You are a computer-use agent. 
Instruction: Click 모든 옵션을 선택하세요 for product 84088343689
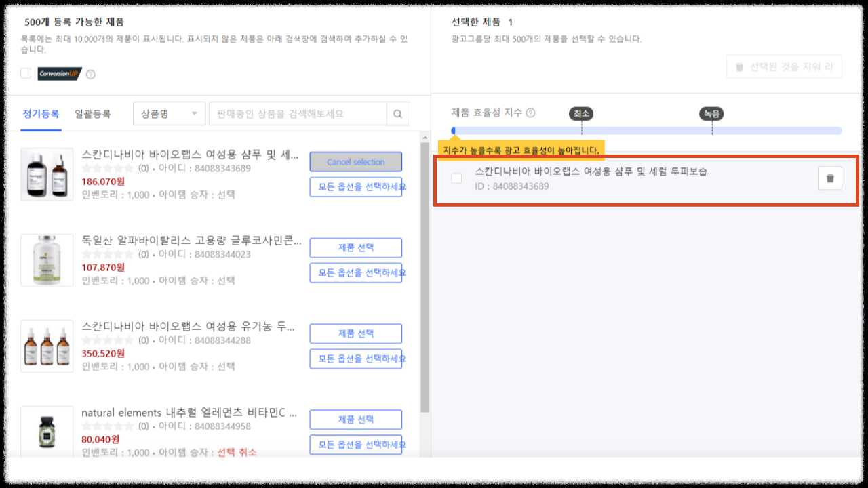(356, 186)
